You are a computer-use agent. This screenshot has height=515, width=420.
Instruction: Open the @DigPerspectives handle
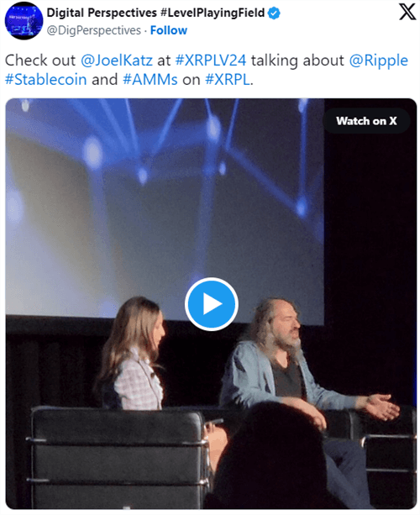point(94,30)
